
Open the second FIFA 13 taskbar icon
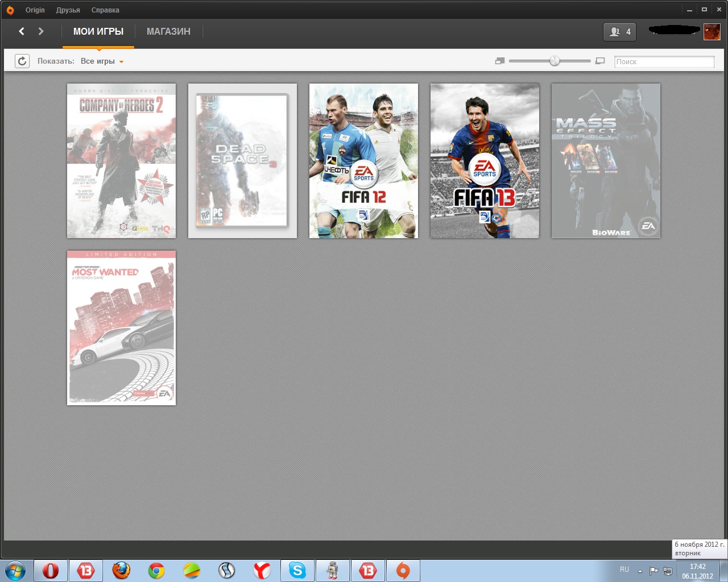pyautogui.click(x=368, y=570)
